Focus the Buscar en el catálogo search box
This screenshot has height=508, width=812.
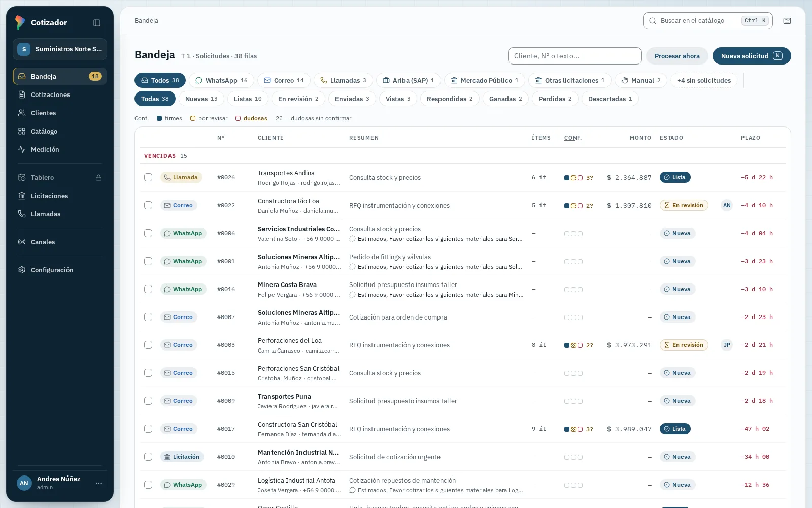click(707, 21)
